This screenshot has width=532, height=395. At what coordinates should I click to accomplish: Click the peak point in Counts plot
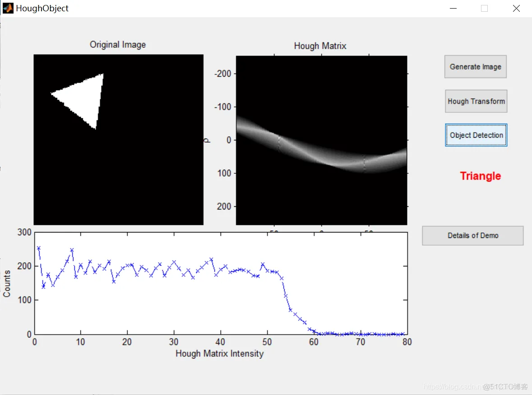click(38, 247)
